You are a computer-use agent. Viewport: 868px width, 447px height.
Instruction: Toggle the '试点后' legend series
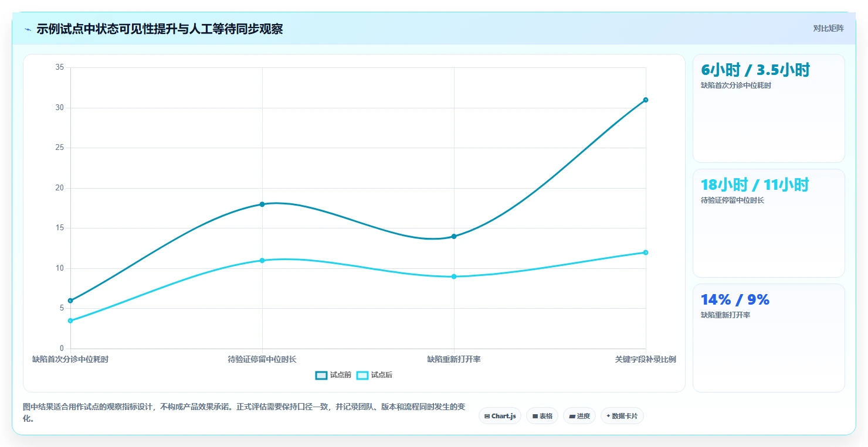tap(374, 375)
